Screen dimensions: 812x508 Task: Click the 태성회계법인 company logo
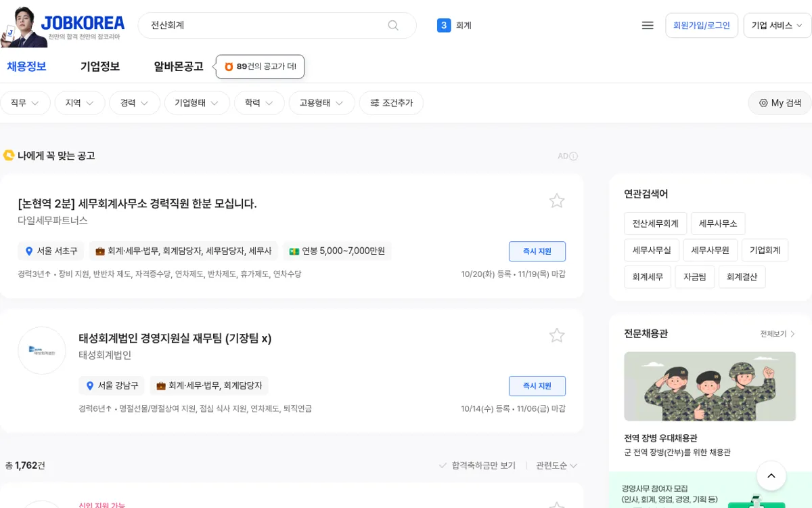[x=42, y=350]
